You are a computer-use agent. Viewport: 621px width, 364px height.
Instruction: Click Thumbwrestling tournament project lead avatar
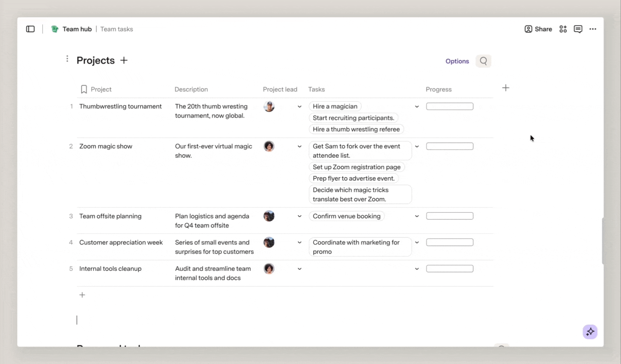269,107
